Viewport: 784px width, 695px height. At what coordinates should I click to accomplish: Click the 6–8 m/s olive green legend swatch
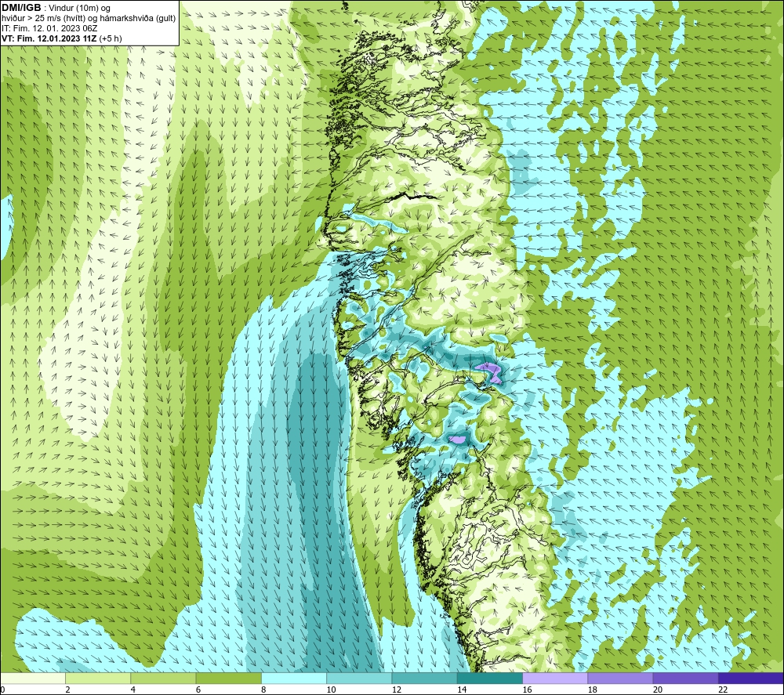[228, 678]
